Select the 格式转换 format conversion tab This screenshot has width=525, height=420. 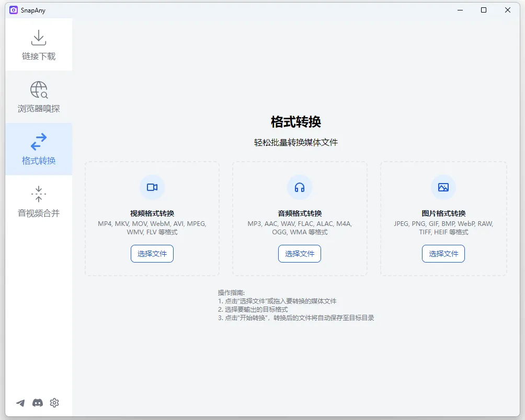click(39, 149)
